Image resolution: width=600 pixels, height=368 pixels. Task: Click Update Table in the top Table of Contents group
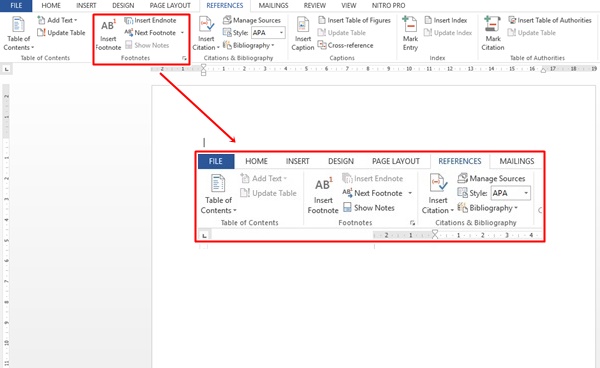click(x=61, y=33)
